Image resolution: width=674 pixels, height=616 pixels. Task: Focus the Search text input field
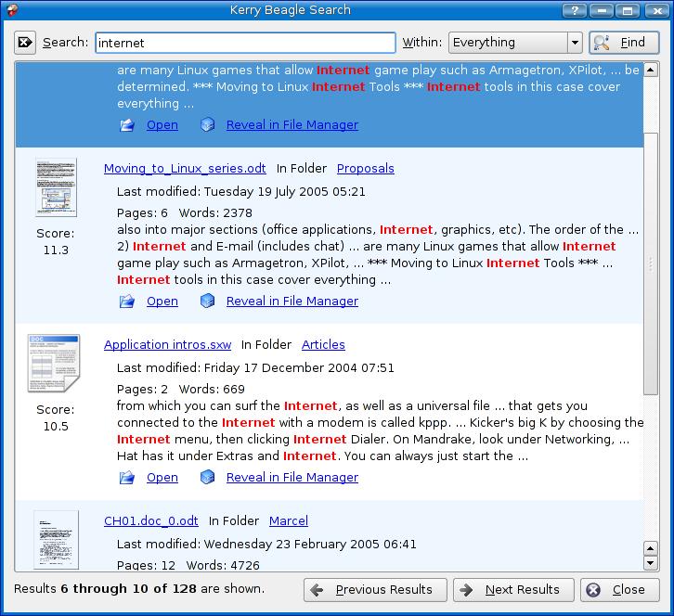245,43
